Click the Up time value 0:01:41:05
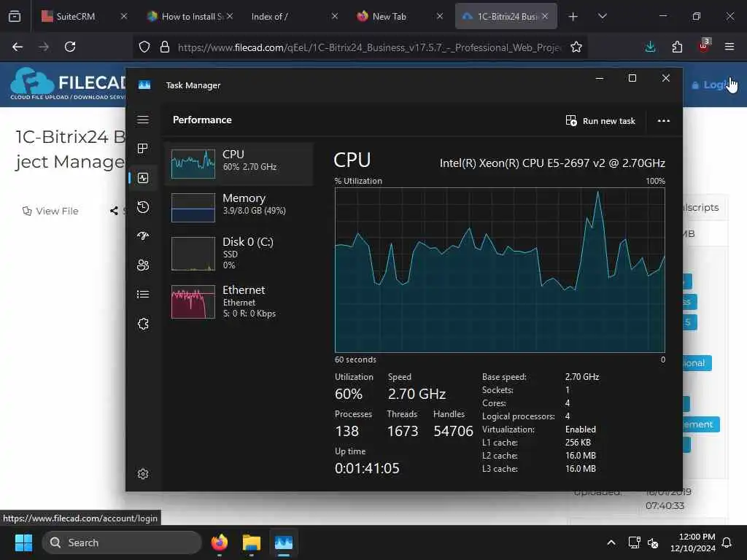Screen dimensions: 747x560 367,468
